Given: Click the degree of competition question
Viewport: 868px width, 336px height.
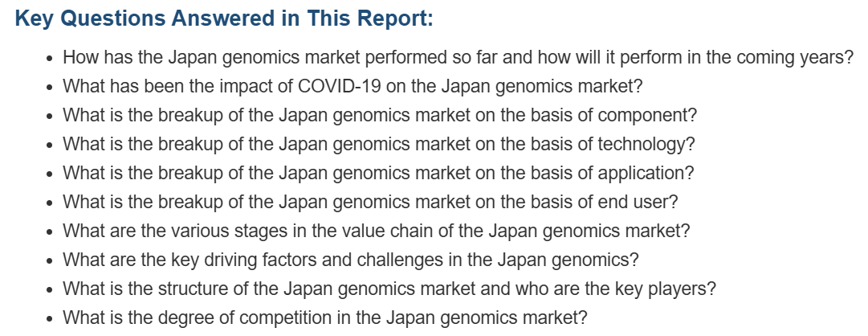Looking at the screenshot, I should coord(325,318).
